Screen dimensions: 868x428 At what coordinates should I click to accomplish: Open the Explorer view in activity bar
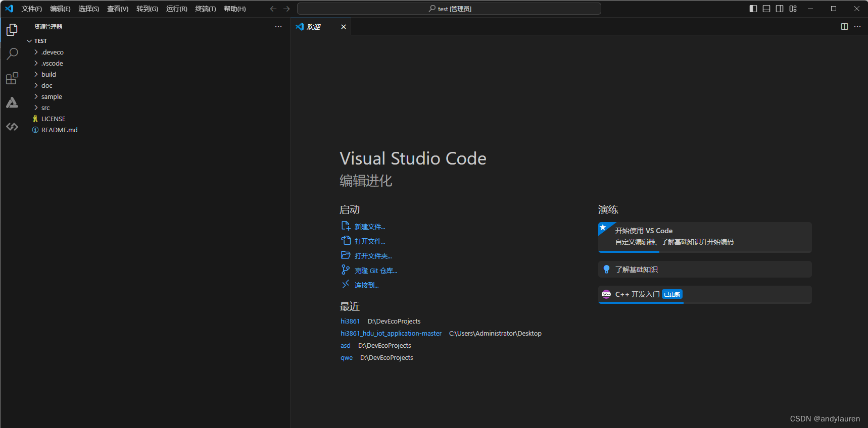(x=12, y=30)
